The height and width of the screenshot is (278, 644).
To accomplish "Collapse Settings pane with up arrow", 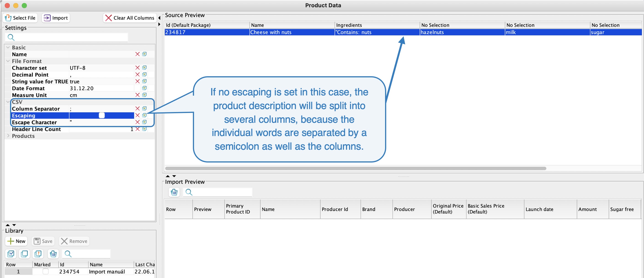I will 8,225.
